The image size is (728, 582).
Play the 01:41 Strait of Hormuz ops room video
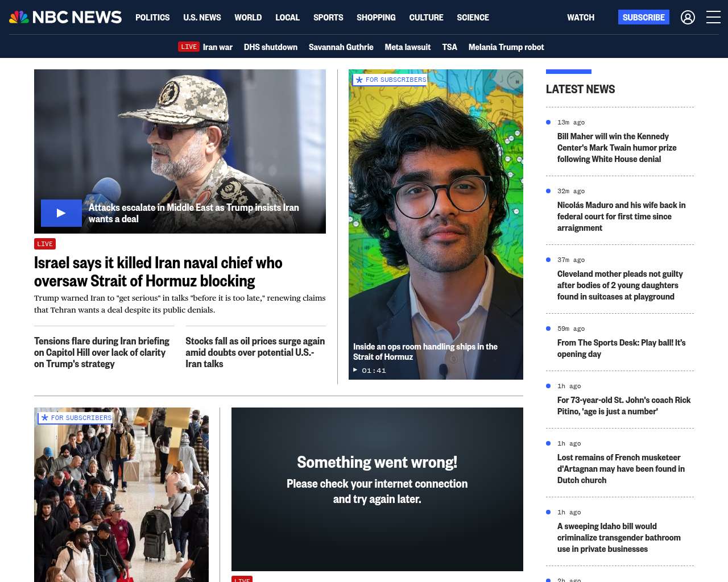(370, 370)
